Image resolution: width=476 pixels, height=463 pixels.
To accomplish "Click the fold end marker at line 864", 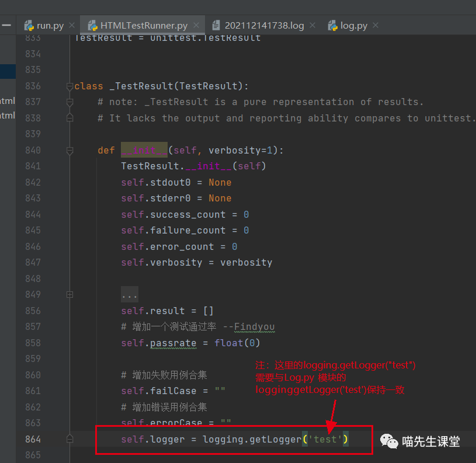I will (x=70, y=439).
